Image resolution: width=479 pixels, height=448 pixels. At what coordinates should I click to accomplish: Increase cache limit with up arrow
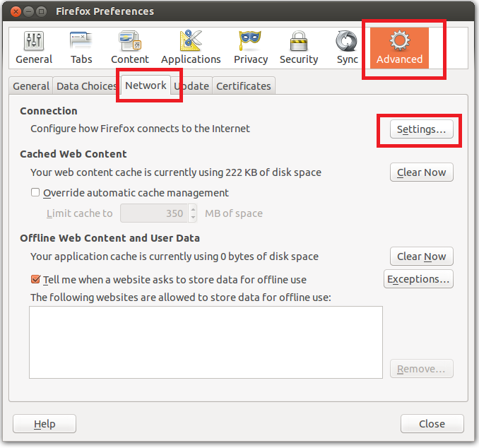coord(193,209)
